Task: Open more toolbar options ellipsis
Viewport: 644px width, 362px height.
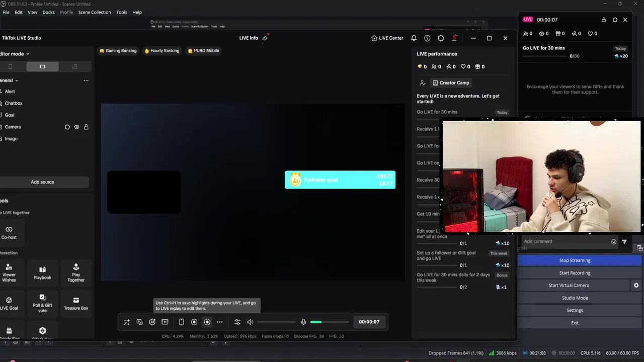Action: [x=219, y=322]
